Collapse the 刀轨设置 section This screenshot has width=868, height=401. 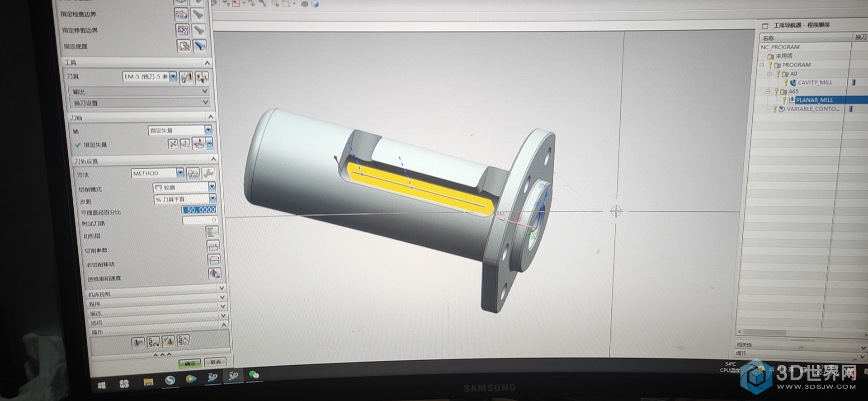[213, 159]
